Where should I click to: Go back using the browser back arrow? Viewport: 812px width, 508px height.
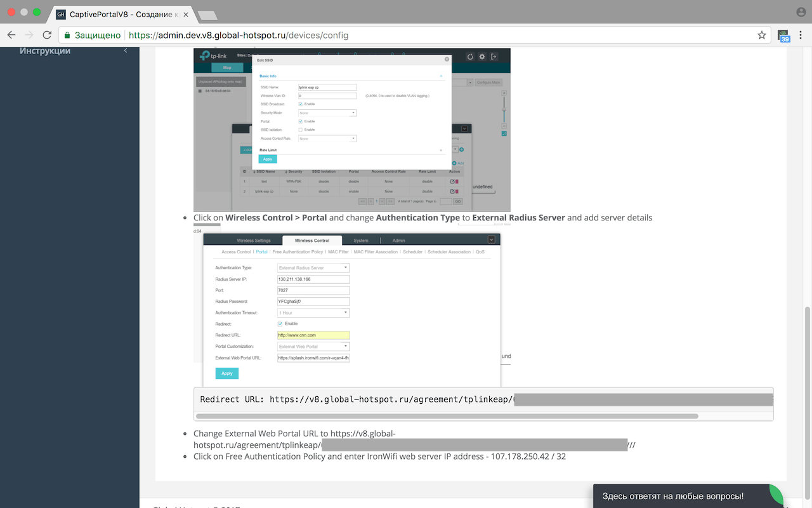coord(11,36)
